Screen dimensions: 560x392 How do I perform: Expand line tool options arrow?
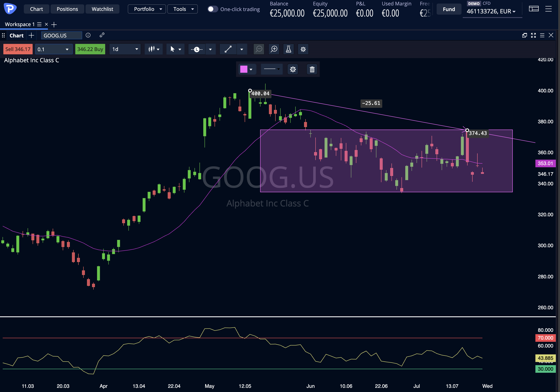pos(210,50)
